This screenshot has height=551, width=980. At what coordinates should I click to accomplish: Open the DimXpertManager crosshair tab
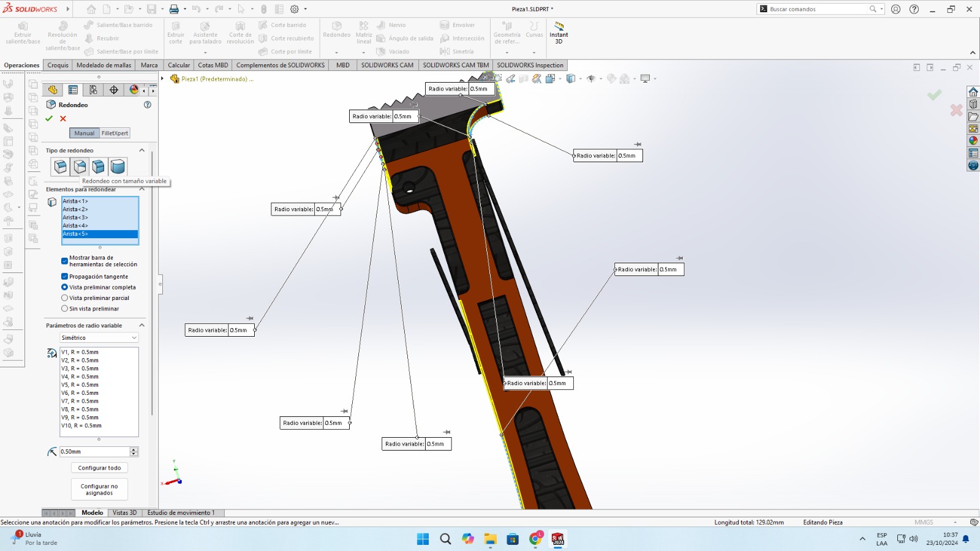point(114,90)
